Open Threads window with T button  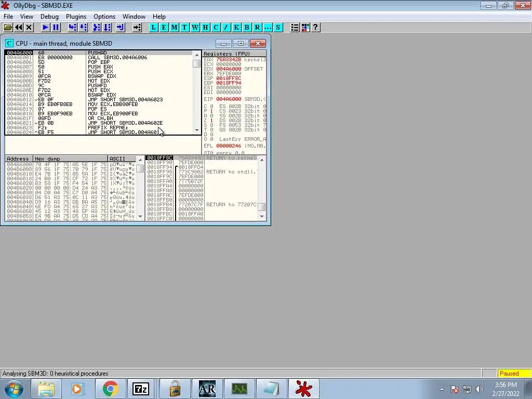[184, 28]
